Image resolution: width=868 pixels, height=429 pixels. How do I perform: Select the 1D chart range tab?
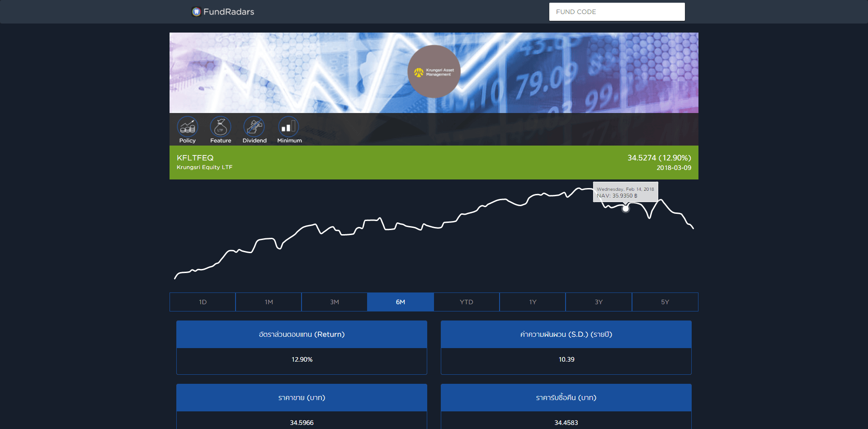tap(203, 302)
